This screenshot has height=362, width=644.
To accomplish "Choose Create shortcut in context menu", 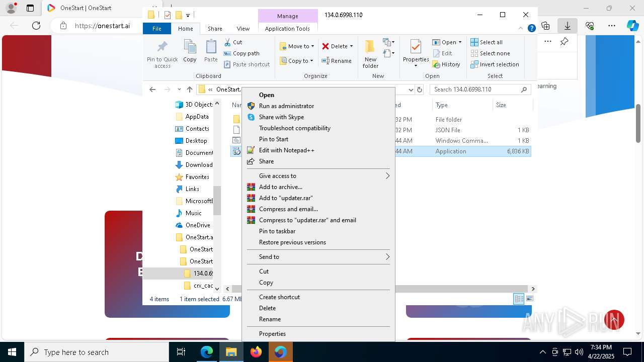I will tap(318, 297).
